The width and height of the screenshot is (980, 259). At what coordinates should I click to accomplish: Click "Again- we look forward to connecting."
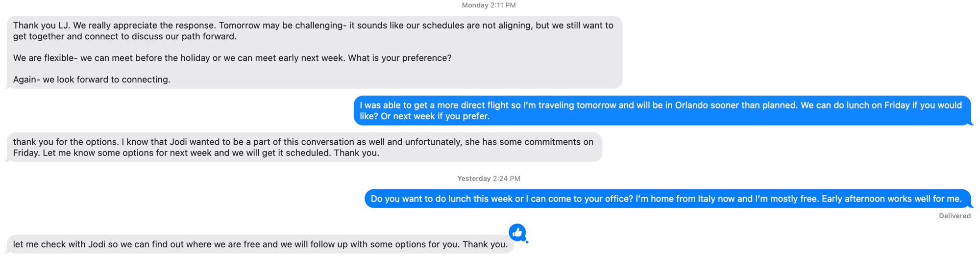coord(92,79)
